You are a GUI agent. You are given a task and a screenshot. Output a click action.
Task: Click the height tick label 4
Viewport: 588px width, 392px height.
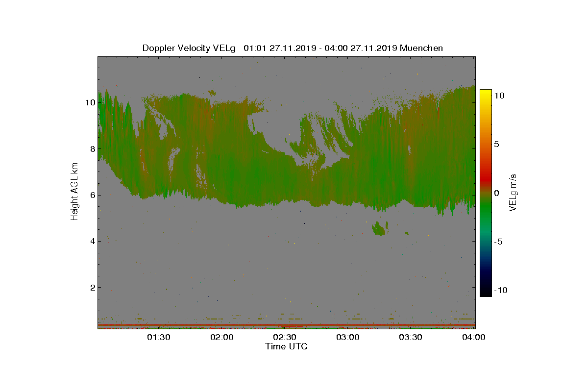[92, 241]
